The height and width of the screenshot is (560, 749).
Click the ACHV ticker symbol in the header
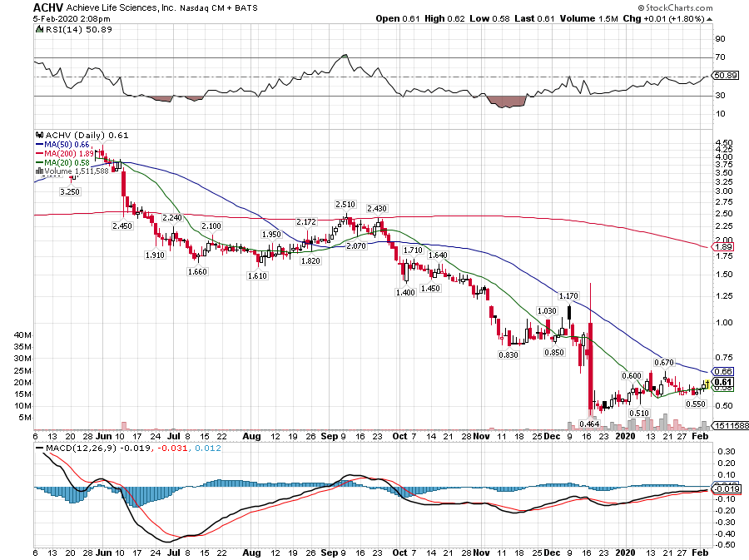pos(47,7)
